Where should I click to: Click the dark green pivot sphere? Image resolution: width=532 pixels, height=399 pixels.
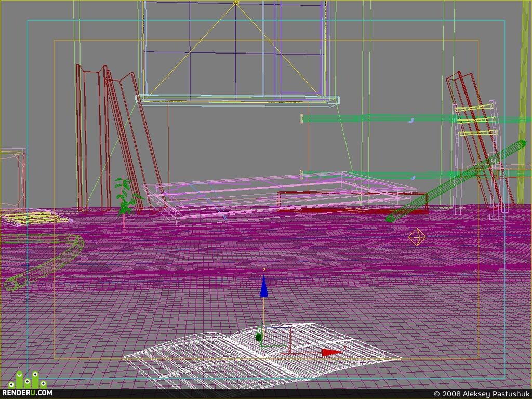click(259, 337)
